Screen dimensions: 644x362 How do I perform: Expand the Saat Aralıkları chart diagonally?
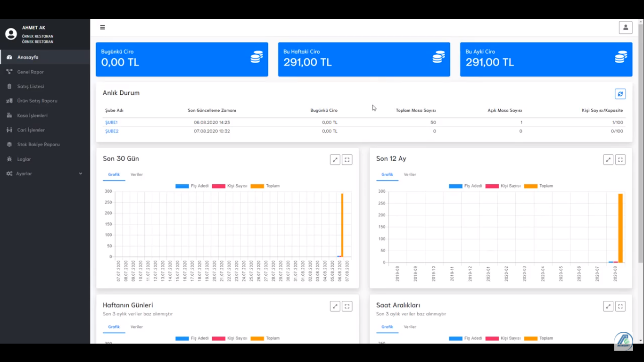point(608,306)
